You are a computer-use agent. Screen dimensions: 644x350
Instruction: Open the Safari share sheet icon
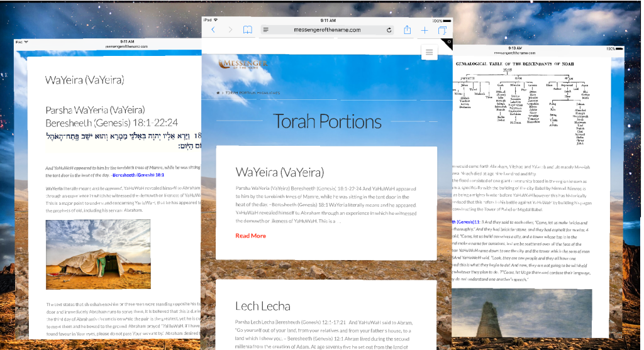pos(408,30)
